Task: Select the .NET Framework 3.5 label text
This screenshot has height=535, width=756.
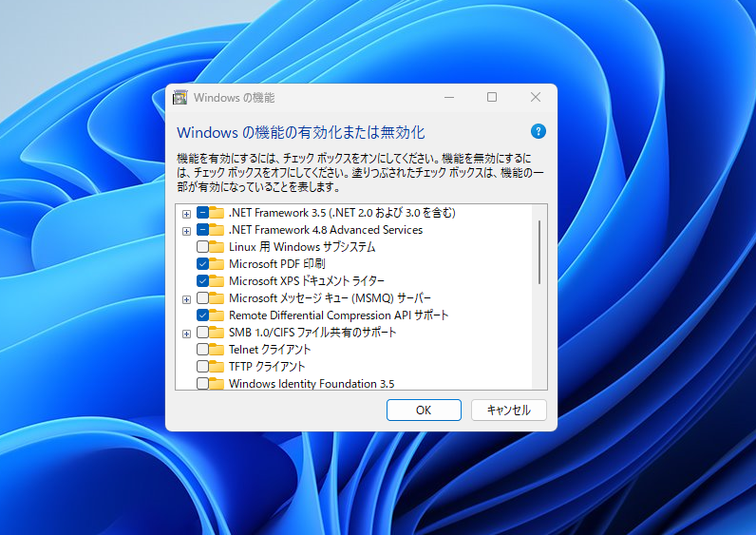Action: [x=342, y=213]
